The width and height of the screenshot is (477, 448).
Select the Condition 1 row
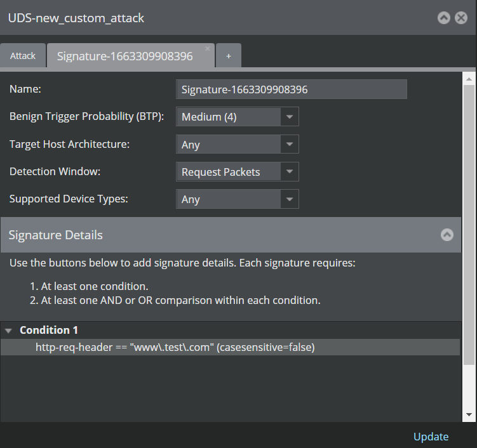coord(231,331)
